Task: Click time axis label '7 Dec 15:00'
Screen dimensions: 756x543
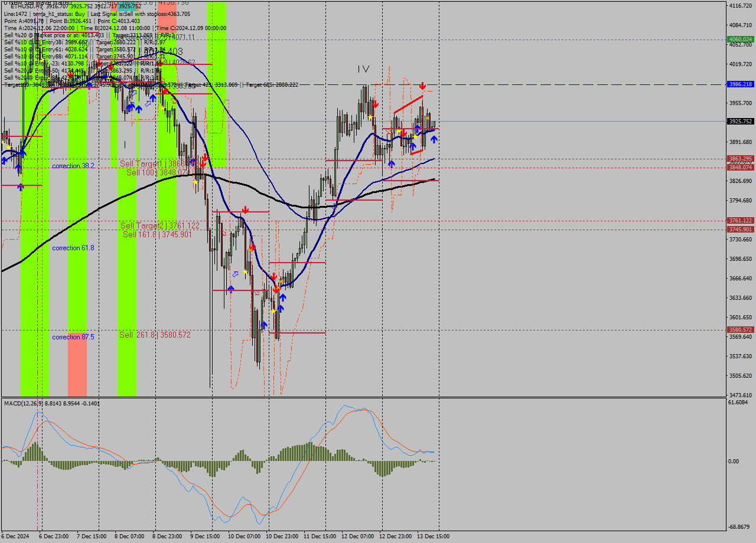Action: pos(91,537)
